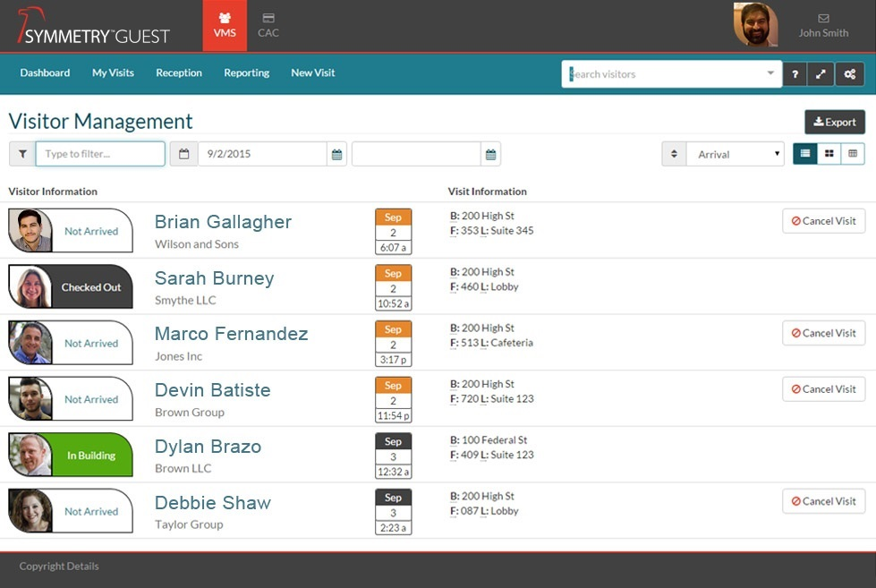Switch to table view layout

pos(853,154)
